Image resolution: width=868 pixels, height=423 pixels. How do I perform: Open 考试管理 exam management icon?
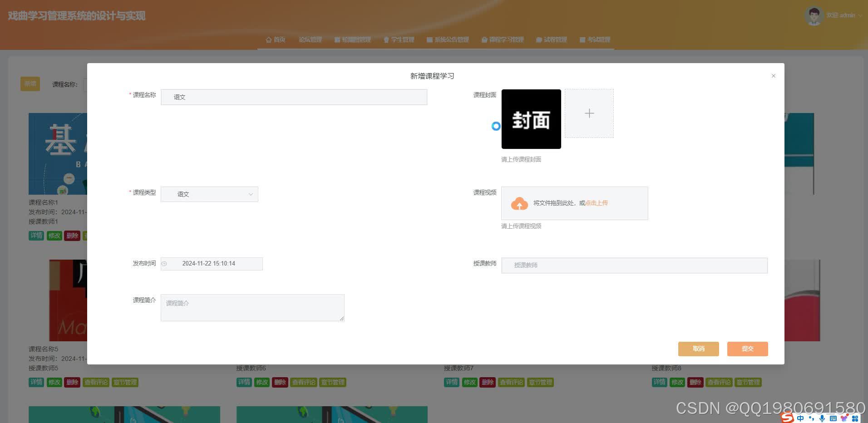tap(582, 39)
